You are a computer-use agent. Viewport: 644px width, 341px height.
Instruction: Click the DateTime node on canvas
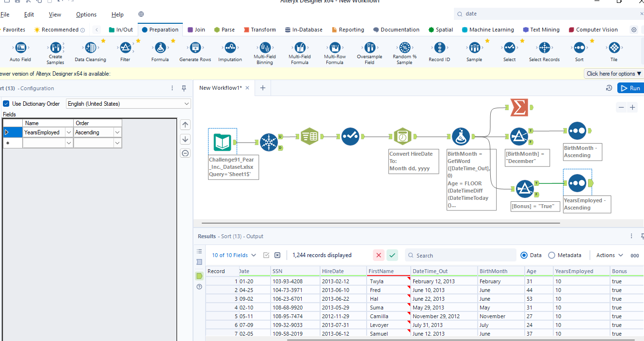click(x=402, y=137)
